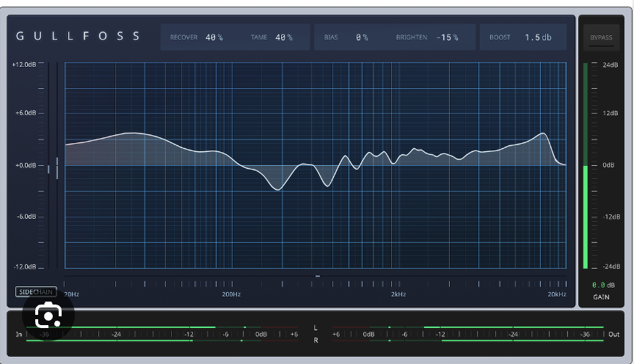Click the -24dB gain meter label

click(611, 266)
